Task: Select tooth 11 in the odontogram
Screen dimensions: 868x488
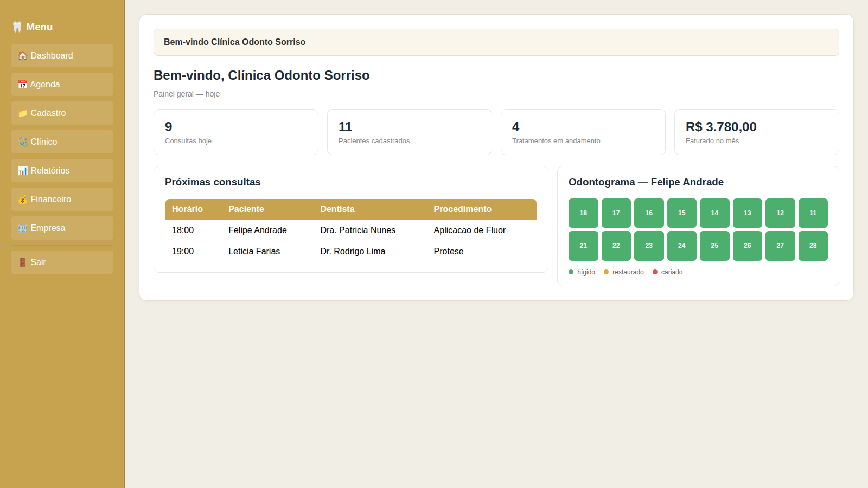Action: [813, 213]
